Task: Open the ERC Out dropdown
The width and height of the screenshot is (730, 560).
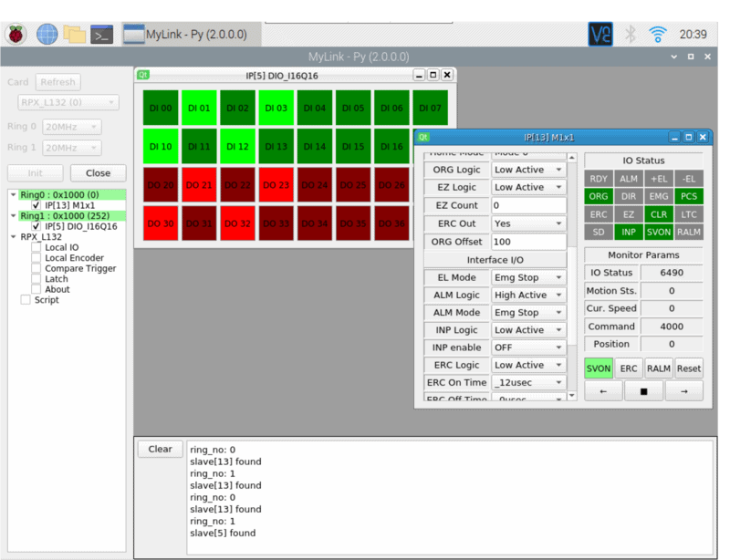Action: pos(528,223)
